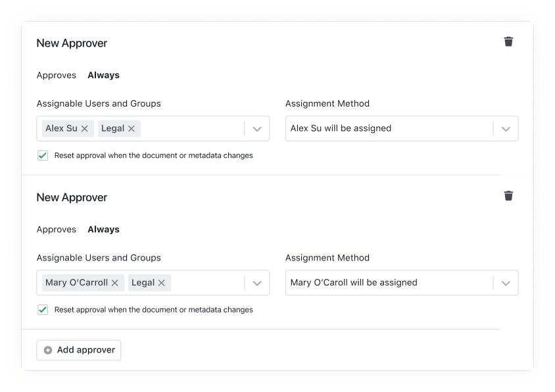The image size is (555, 392).
Task: Select Approves in the second approver section
Action: coord(57,229)
